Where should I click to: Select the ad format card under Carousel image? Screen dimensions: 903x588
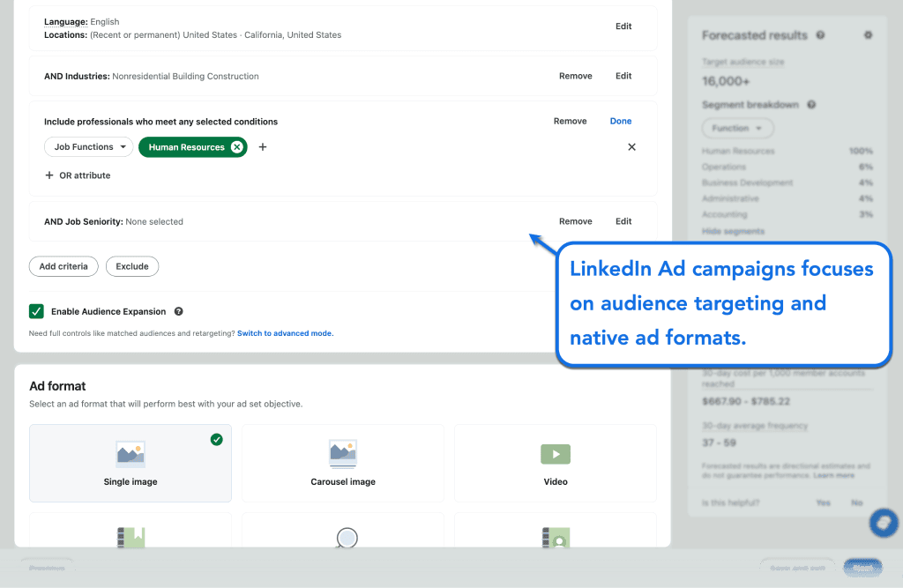[x=343, y=530]
